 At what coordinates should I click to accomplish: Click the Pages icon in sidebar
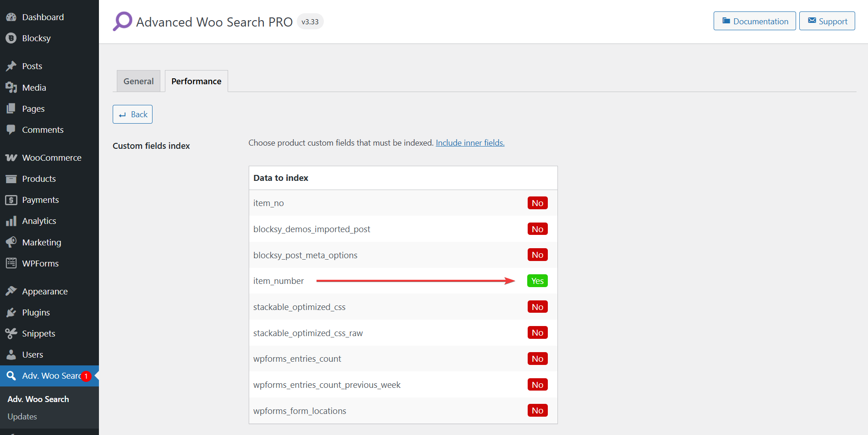[11, 109]
